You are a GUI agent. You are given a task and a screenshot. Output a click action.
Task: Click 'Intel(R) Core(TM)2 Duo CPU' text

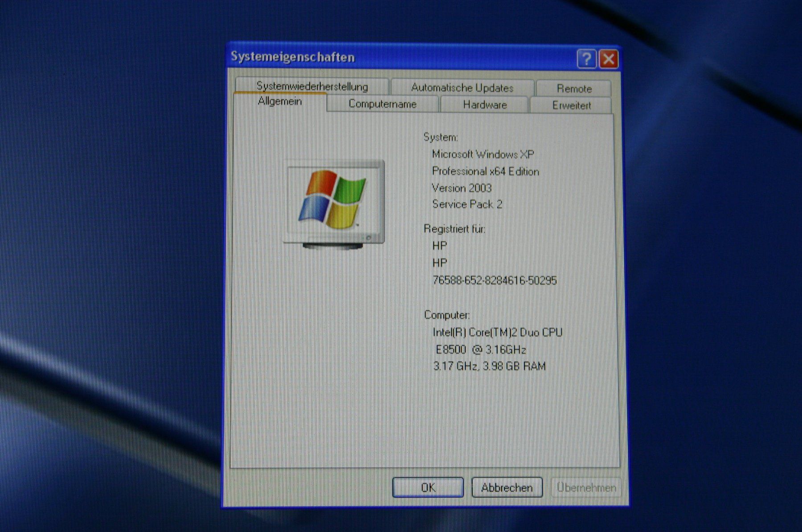[498, 332]
